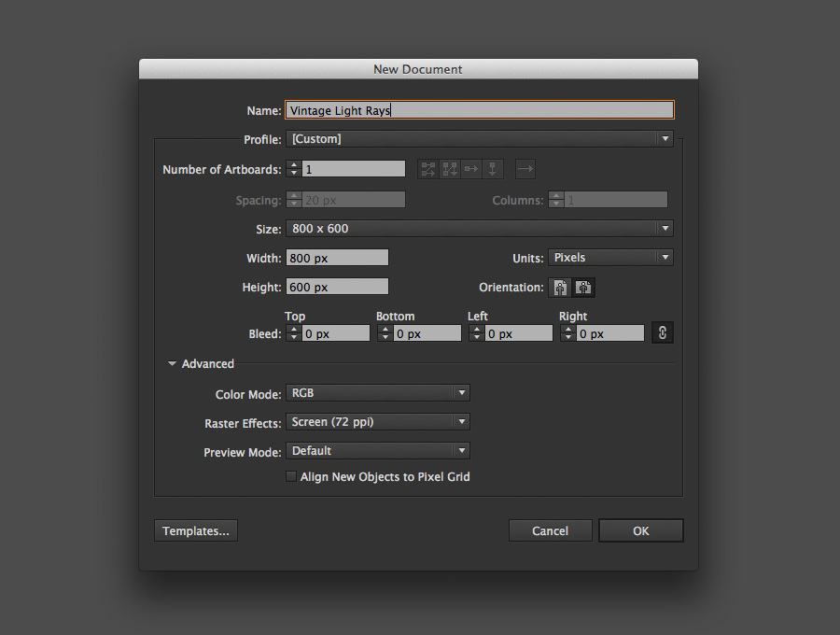This screenshot has height=635, width=840.
Task: Select the Grid by Row artboard layout icon
Action: 427,169
